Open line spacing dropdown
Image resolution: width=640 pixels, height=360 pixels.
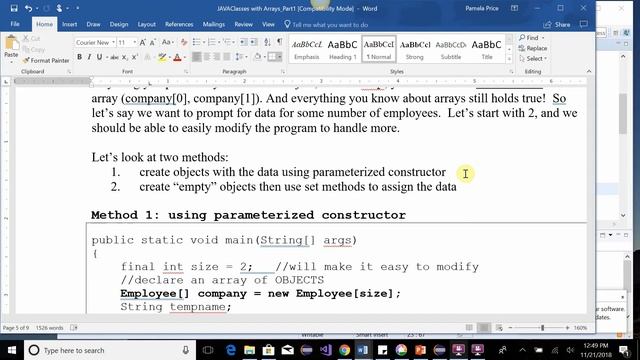242,57
